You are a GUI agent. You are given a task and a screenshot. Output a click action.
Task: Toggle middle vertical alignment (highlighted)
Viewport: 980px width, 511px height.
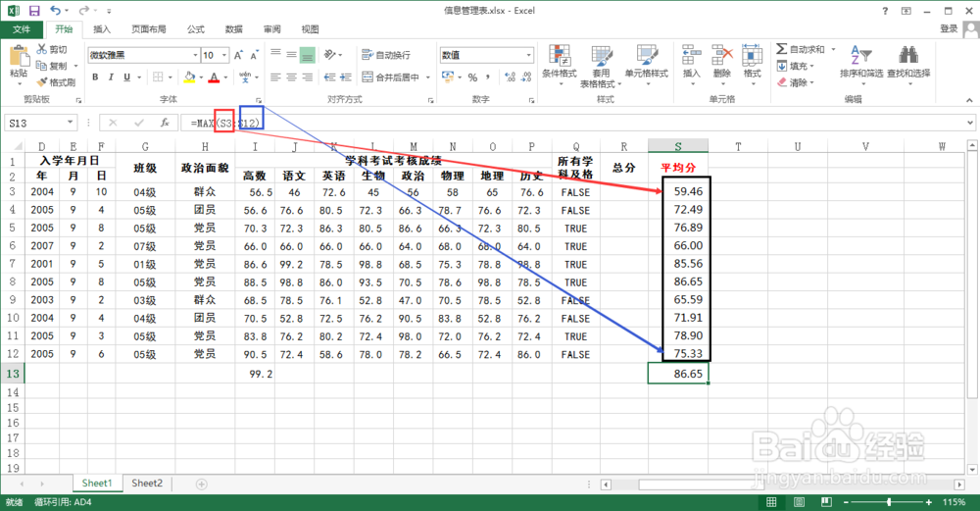[x=307, y=55]
